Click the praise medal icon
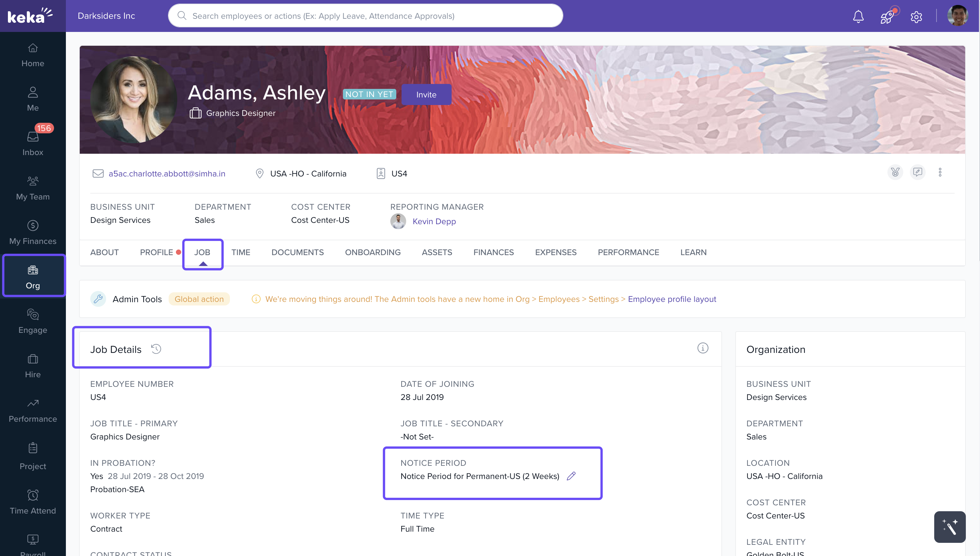The image size is (980, 556). [x=895, y=172]
